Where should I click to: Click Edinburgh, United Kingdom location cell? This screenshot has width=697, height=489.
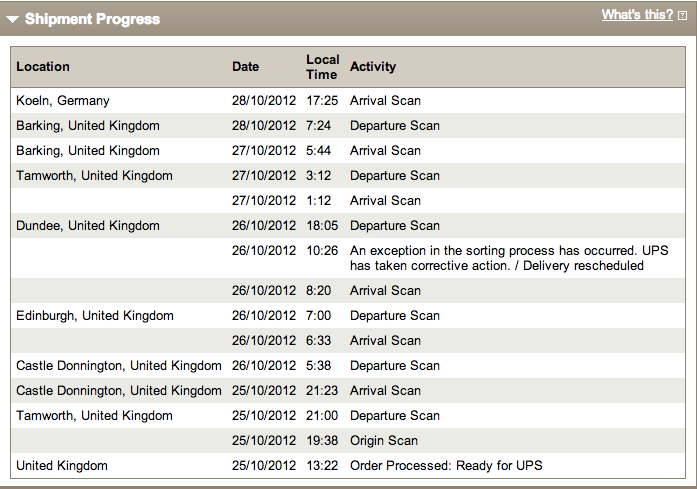95,316
